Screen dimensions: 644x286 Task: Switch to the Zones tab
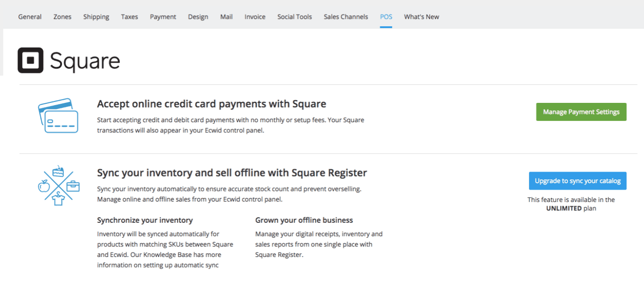coord(62,17)
